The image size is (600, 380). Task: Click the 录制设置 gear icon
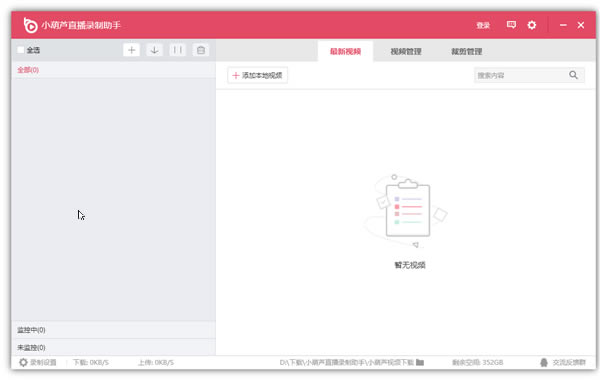pyautogui.click(x=23, y=362)
